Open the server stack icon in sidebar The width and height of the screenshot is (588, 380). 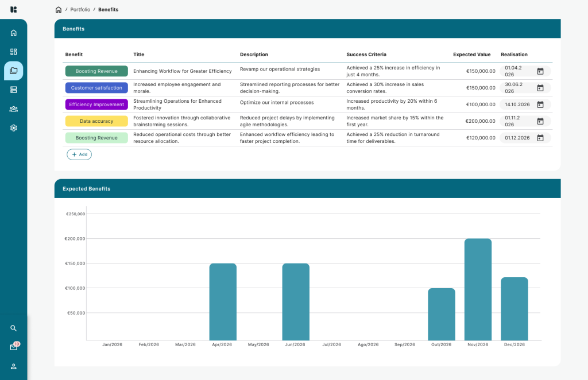pyautogui.click(x=14, y=90)
